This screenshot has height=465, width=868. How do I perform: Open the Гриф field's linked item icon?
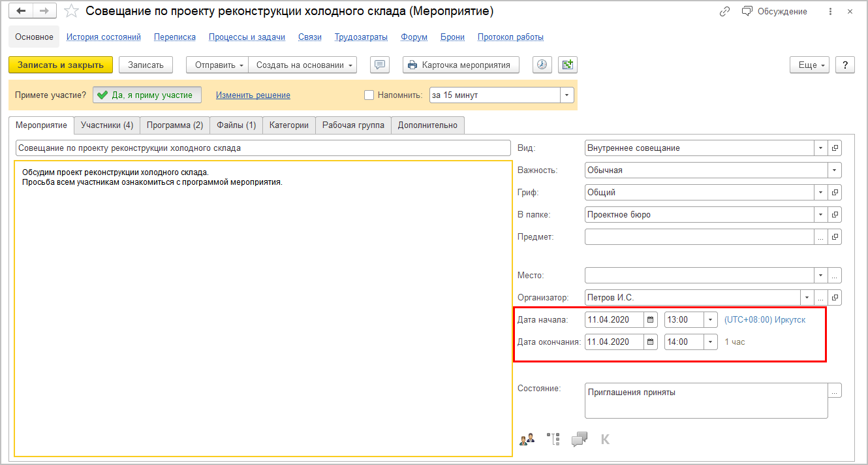coord(835,193)
